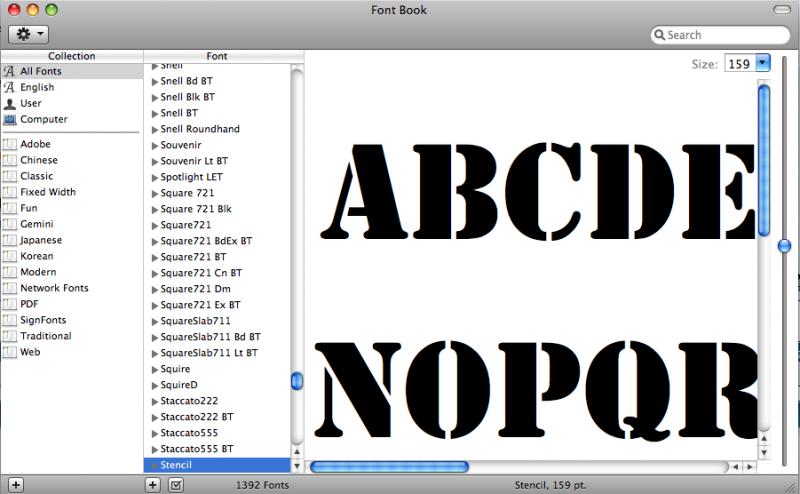Click font list scroll up arrow
This screenshot has height=494, width=800.
[297, 452]
